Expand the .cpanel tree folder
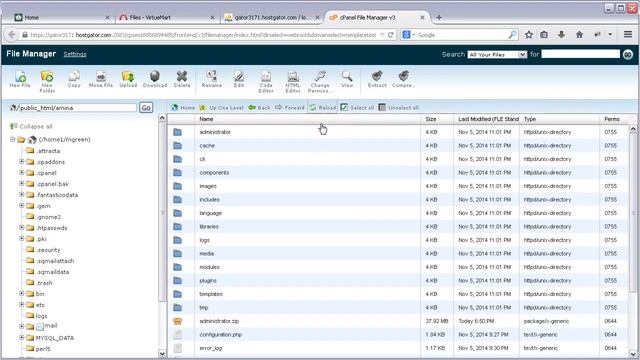 (22, 173)
